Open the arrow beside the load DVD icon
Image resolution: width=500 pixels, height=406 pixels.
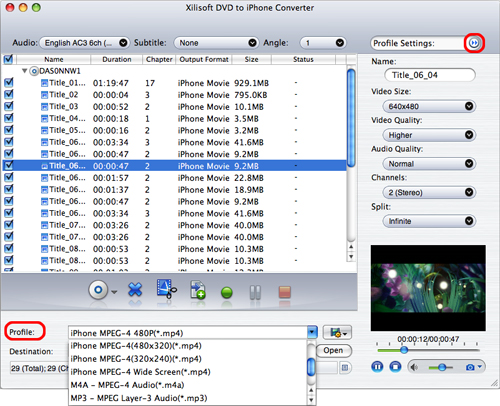coord(114,292)
